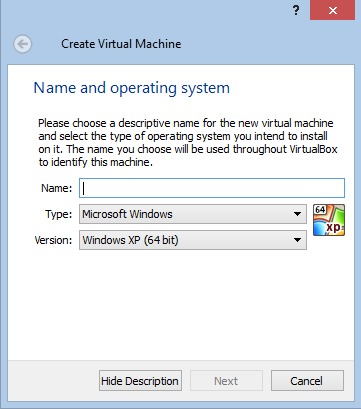Click the Hide Description button
The height and width of the screenshot is (409, 361).
coord(140,381)
